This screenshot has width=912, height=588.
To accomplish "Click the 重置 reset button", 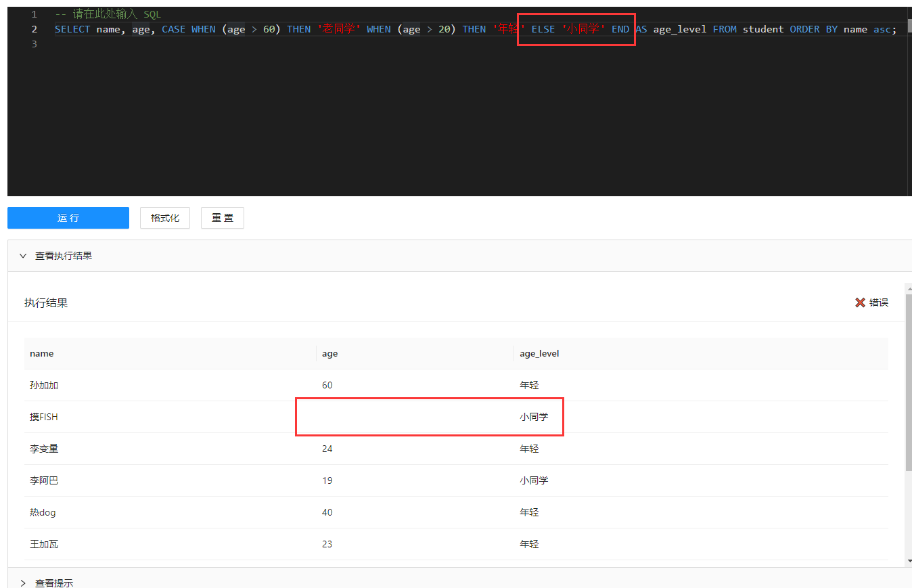I will [222, 218].
